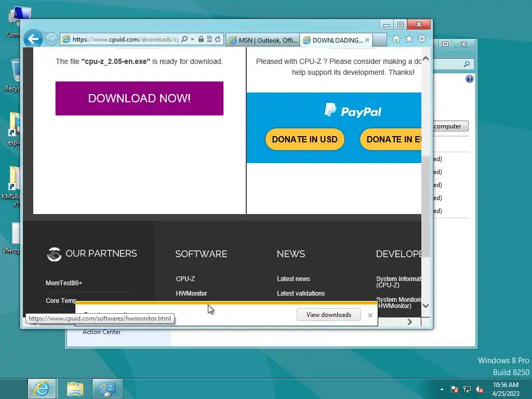Toggle the compatibility view icon
532x399 pixels.
coord(209,39)
